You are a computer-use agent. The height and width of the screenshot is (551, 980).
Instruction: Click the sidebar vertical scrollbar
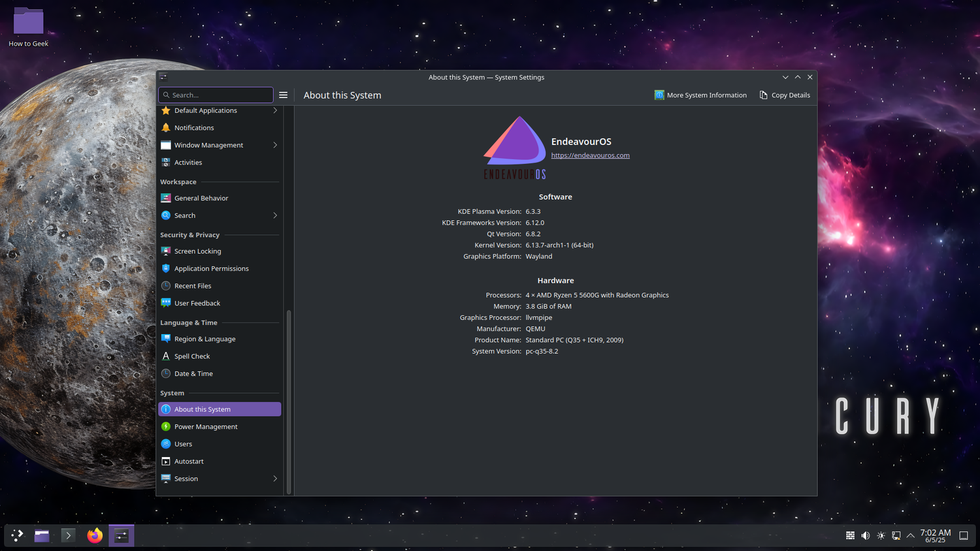(289, 402)
